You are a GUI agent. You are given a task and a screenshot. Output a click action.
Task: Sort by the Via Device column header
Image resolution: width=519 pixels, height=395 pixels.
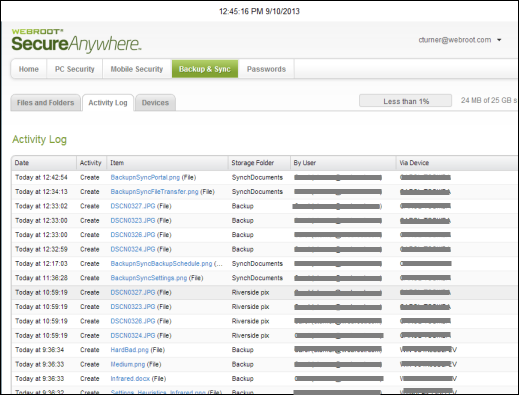pos(457,163)
